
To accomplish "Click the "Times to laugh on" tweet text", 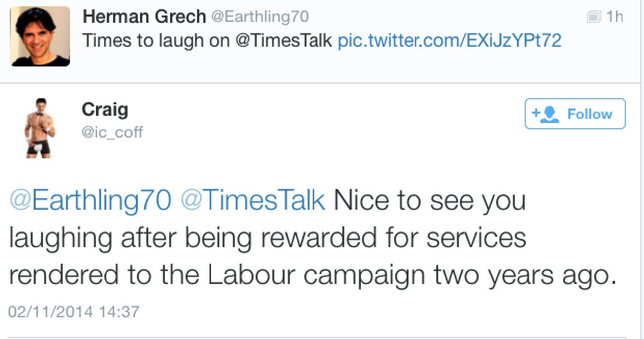I will (x=155, y=40).
